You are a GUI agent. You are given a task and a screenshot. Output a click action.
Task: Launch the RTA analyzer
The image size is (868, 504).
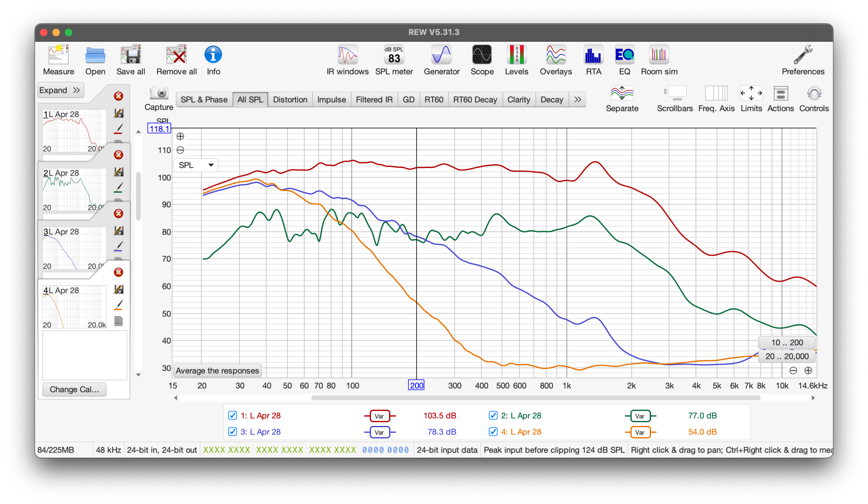click(593, 60)
